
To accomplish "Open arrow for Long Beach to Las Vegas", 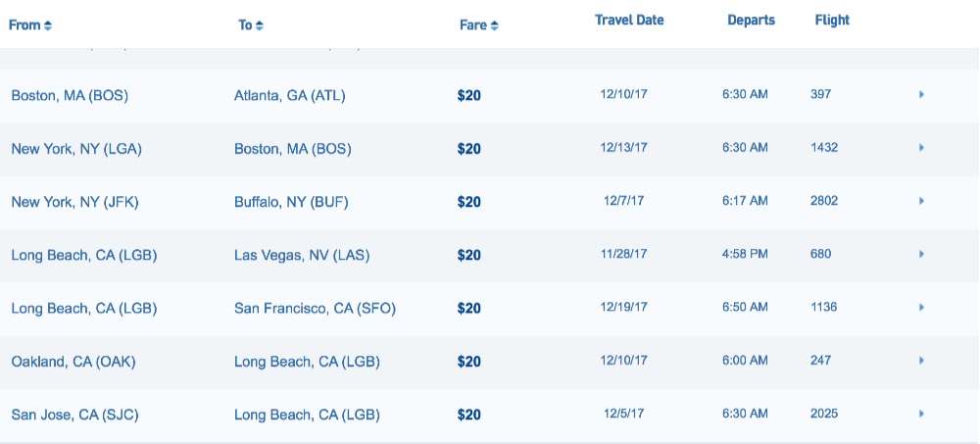I will [921, 254].
